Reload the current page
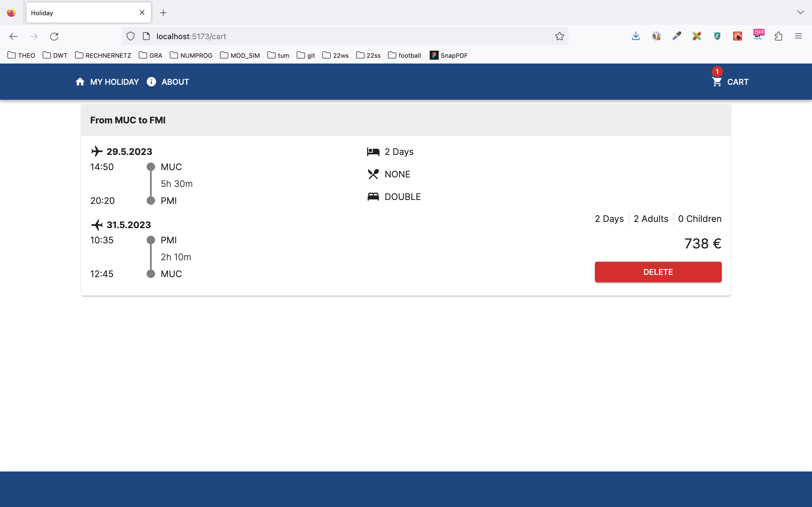812x507 pixels. [54, 36]
